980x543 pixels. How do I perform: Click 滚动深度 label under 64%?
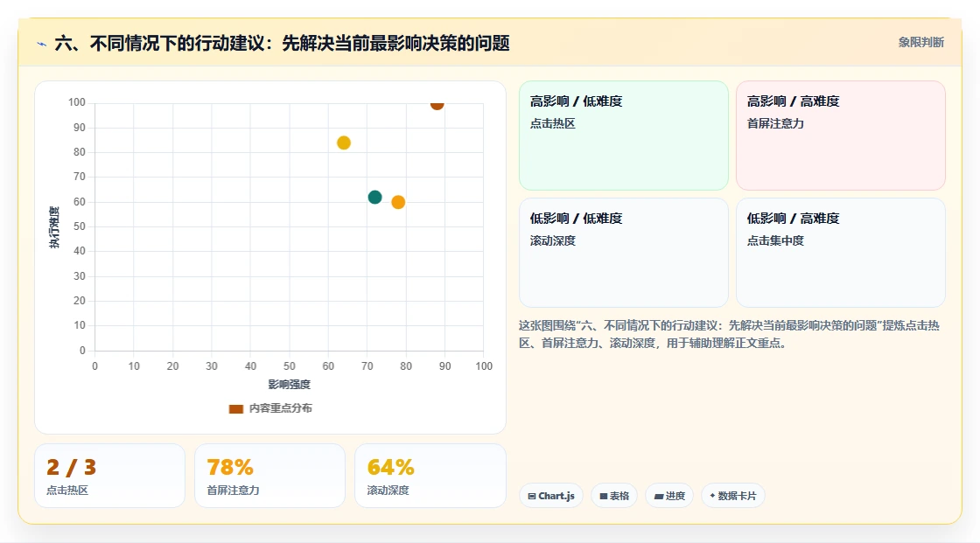point(388,491)
